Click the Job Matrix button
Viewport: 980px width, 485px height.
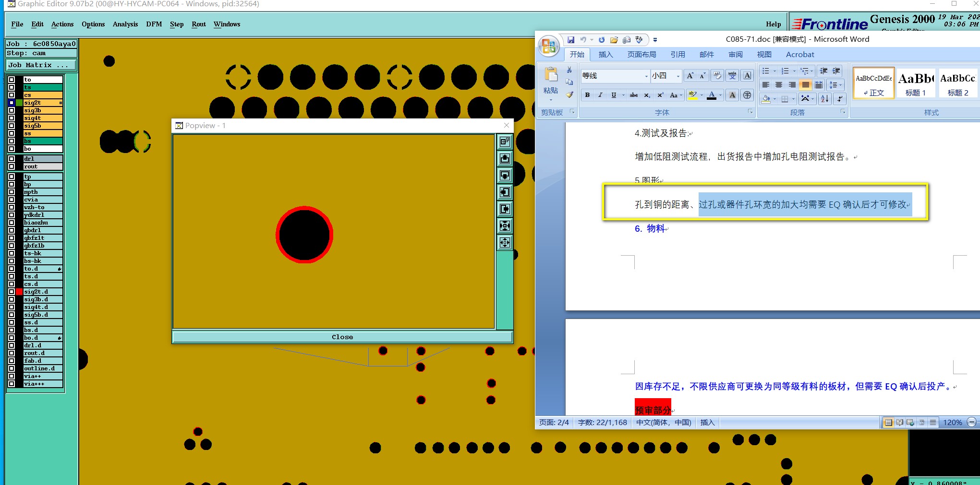point(41,65)
